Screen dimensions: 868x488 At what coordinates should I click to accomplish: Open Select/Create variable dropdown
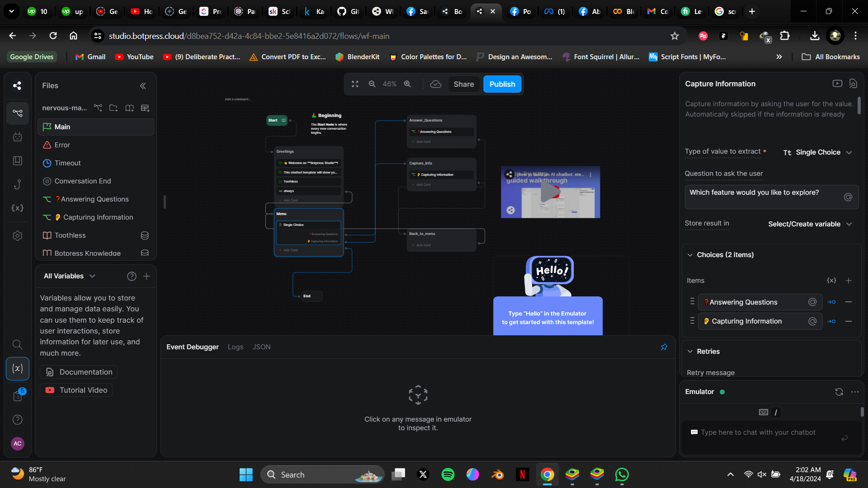coord(810,224)
